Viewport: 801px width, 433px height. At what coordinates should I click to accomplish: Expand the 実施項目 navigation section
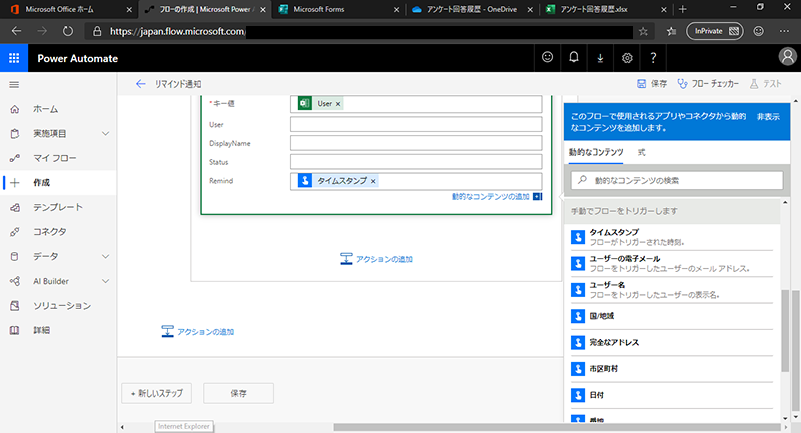click(x=104, y=133)
